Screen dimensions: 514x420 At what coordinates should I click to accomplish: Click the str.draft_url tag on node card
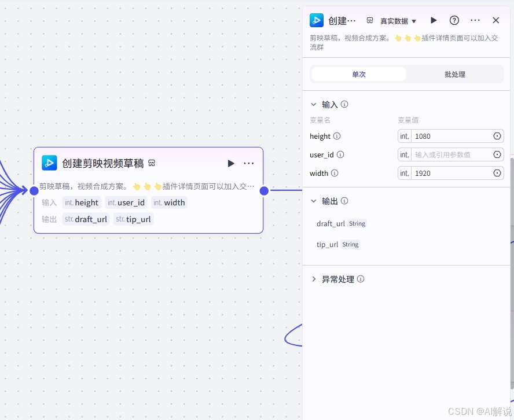[x=86, y=219]
